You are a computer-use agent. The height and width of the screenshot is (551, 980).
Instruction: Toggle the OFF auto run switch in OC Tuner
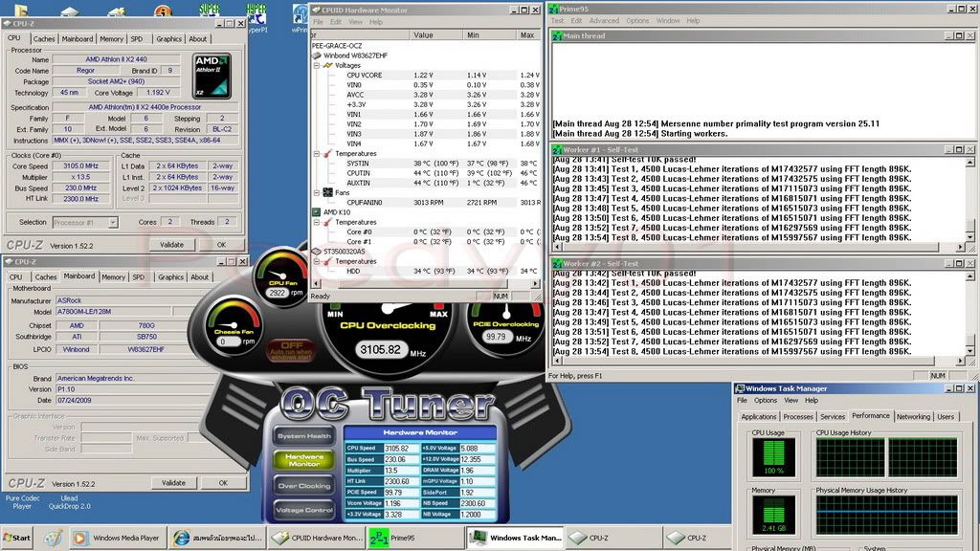pyautogui.click(x=291, y=350)
